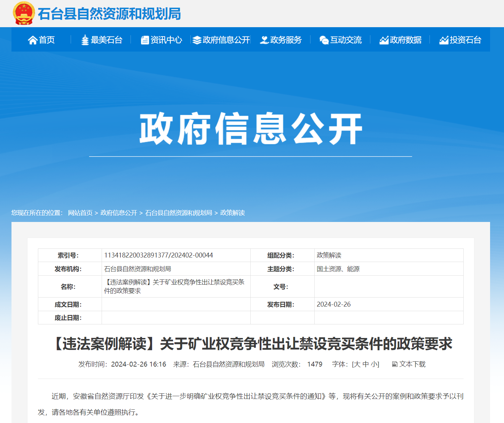Click the 文号 label cell
Viewport: 504px width, 423px height.
(283, 287)
